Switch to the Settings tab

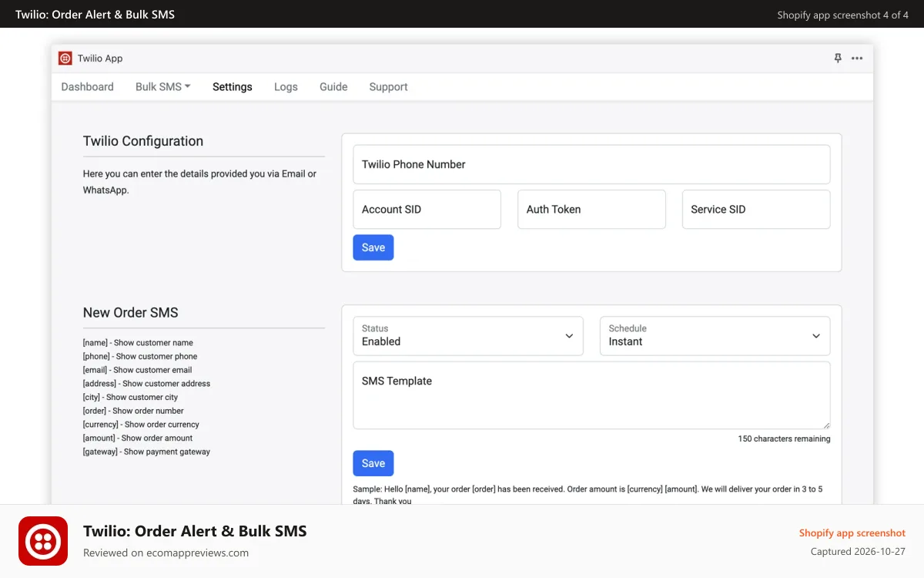(x=233, y=87)
